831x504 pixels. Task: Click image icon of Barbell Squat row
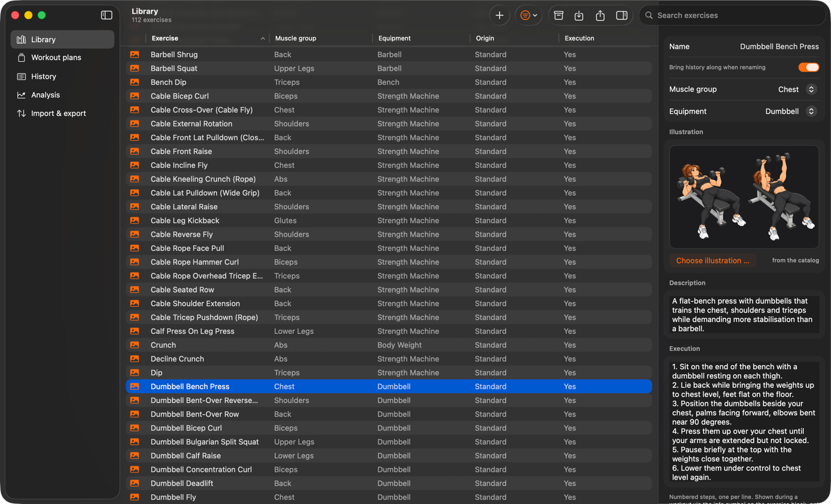pos(134,68)
